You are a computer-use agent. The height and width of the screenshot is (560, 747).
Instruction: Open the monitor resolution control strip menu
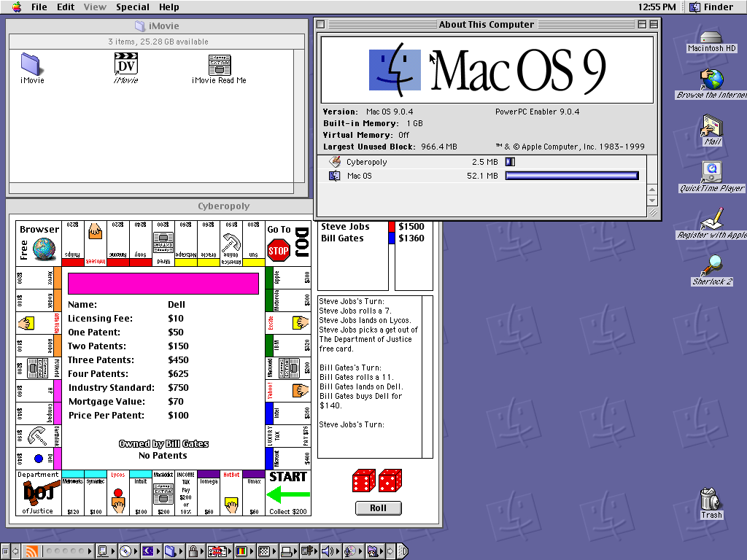pyautogui.click(x=266, y=551)
